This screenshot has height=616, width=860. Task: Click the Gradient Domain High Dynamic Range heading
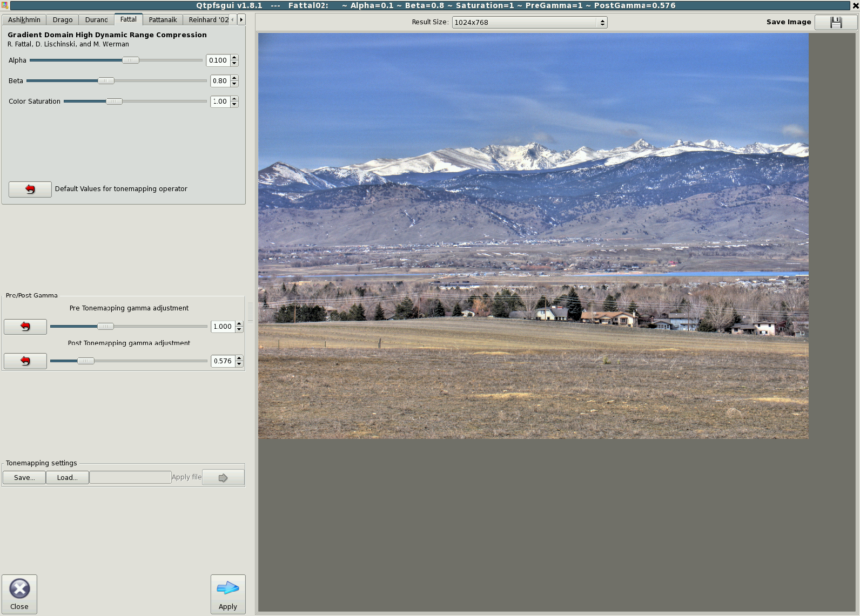coord(107,35)
